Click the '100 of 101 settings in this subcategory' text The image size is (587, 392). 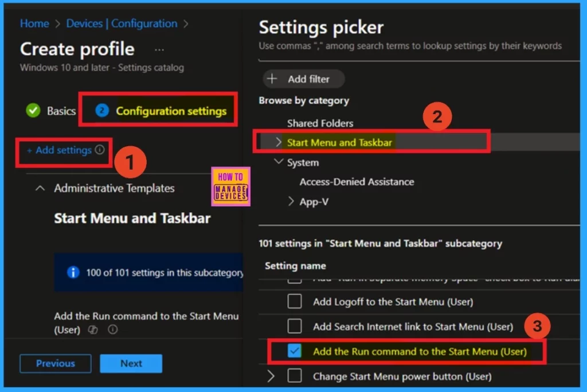(x=165, y=273)
